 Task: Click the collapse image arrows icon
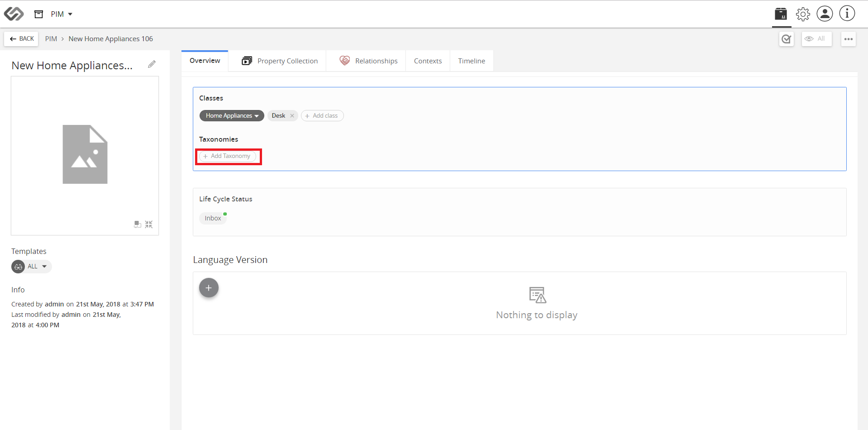[x=149, y=225]
